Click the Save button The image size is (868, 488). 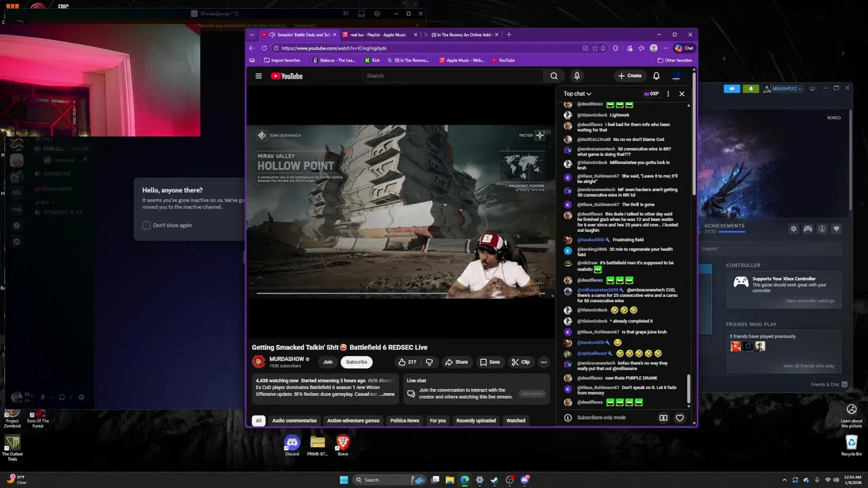[490, 362]
